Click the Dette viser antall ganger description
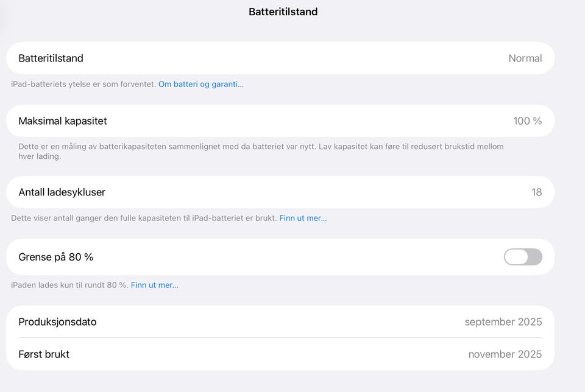585x392 pixels. [144, 218]
